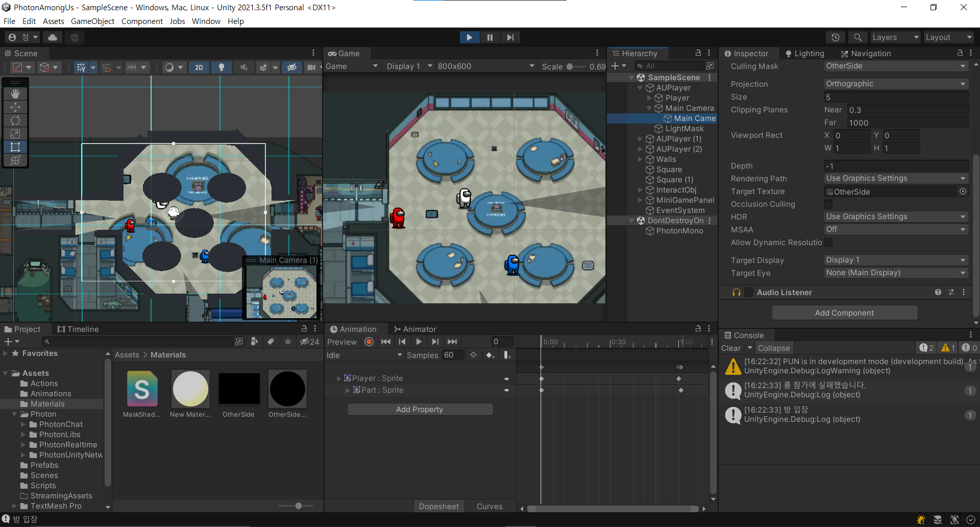Click the Add Component button
980x527 pixels.
(x=845, y=313)
